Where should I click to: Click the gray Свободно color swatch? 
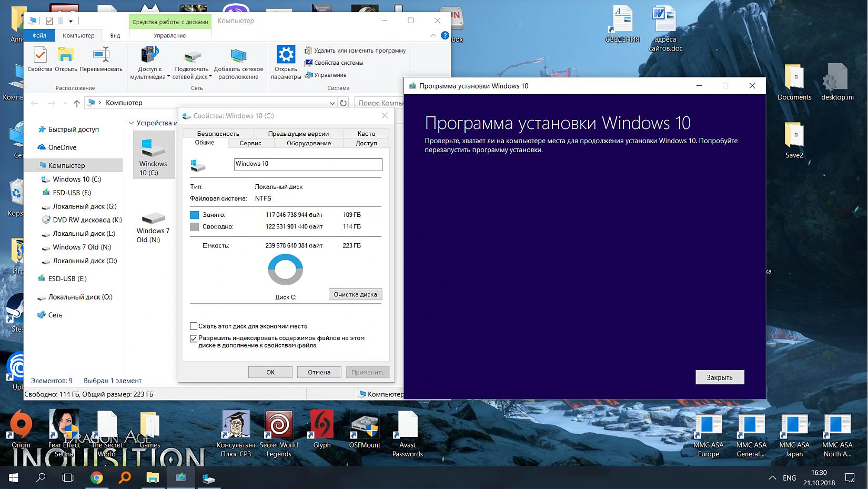pos(195,227)
